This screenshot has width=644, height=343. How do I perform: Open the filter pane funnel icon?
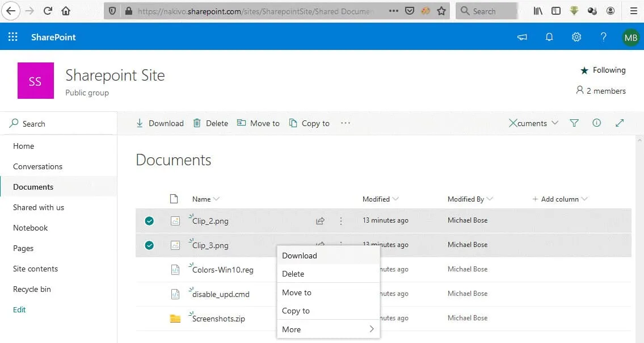(574, 123)
